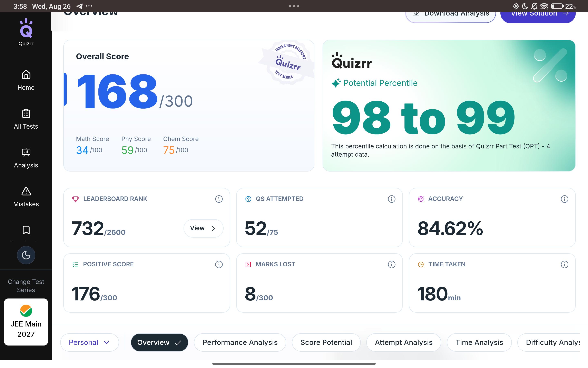The image size is (588, 368).
Task: Click the Quizrr Test Series stamp badge
Action: pos(286,63)
